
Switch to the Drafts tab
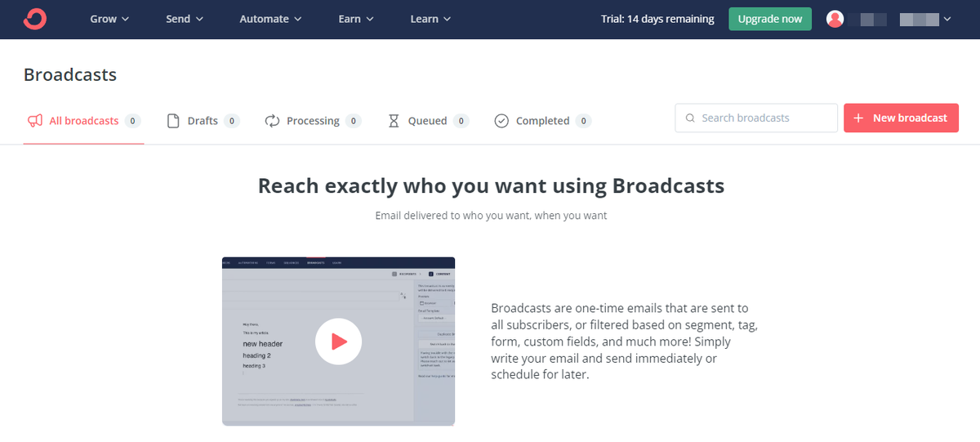pos(203,121)
